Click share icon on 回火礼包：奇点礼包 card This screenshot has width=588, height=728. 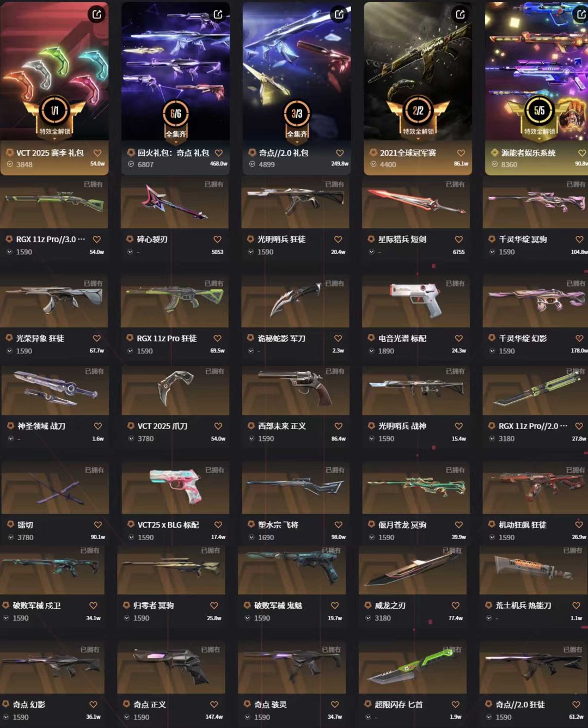218,14
